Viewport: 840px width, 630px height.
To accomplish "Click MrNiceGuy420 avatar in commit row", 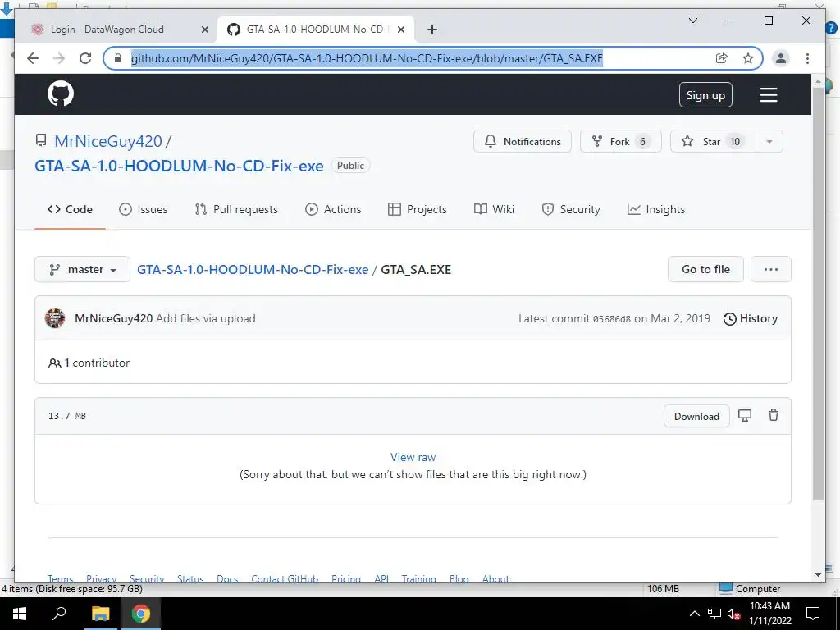I will 55,318.
